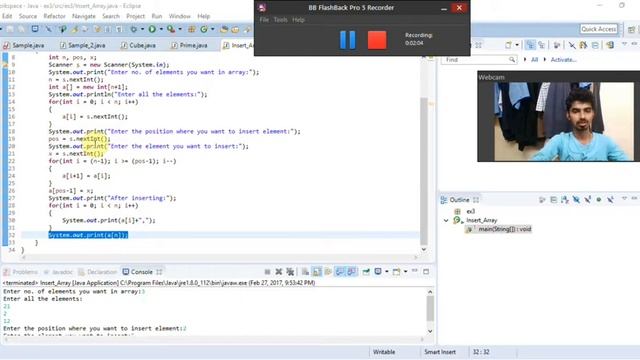Switch to the Problems tab
The width and height of the screenshot is (640, 360).
tap(21, 272)
